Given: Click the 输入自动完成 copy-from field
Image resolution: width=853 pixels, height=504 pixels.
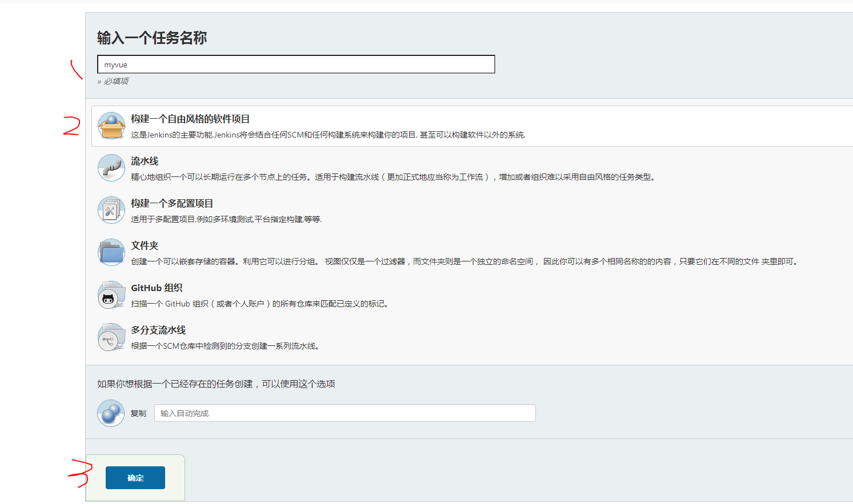Looking at the screenshot, I should tap(345, 412).
